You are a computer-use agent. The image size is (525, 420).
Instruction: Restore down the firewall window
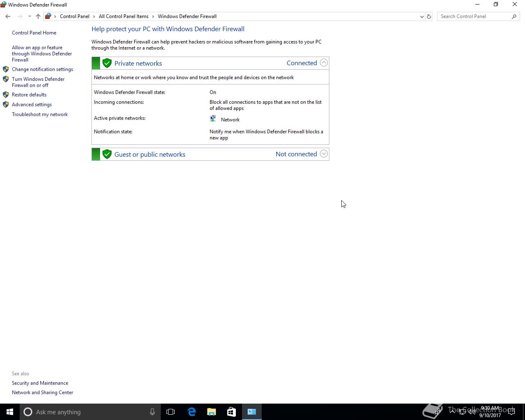496,5
